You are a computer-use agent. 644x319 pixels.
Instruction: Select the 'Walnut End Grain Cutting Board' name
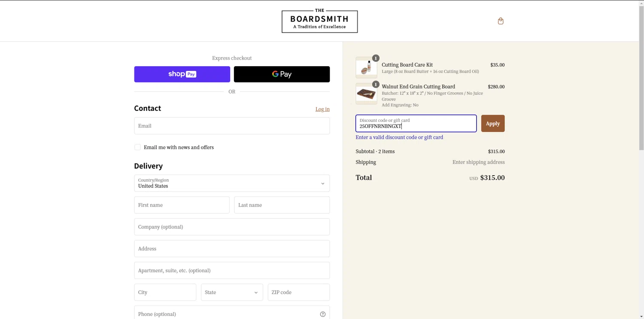coord(418,87)
